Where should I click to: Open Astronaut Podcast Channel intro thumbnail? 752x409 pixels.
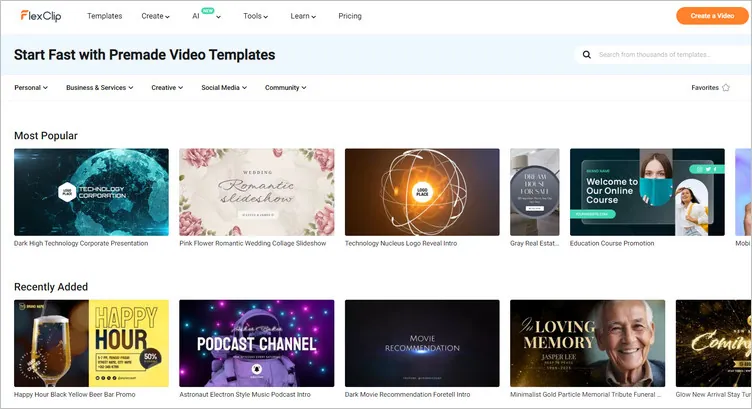(x=257, y=343)
